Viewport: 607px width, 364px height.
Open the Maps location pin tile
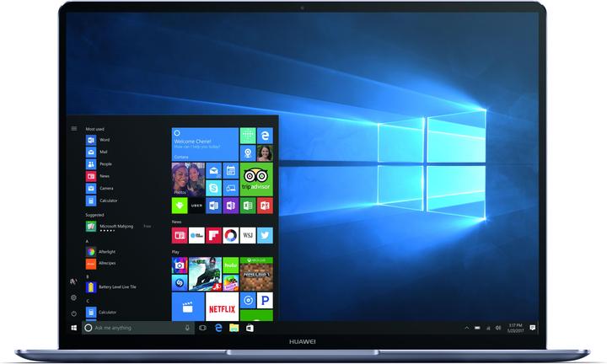tap(248, 153)
